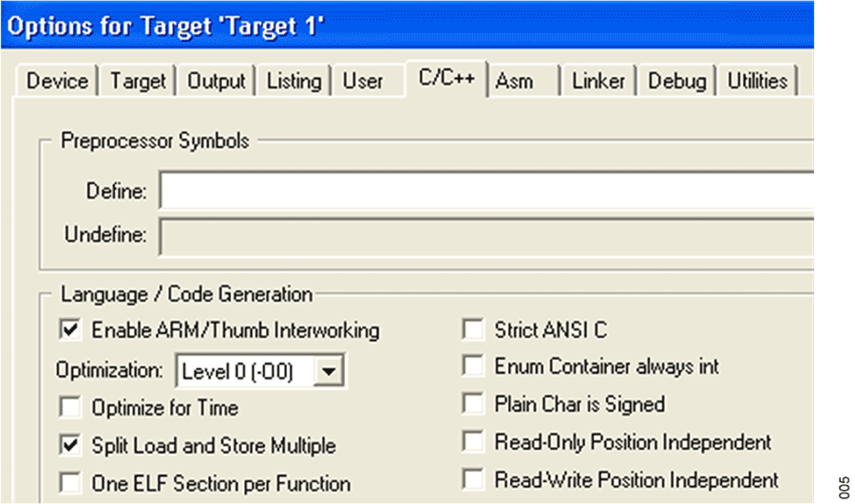Uncheck Split Load and Store Multiple
This screenshot has height=504, width=855.
69,445
